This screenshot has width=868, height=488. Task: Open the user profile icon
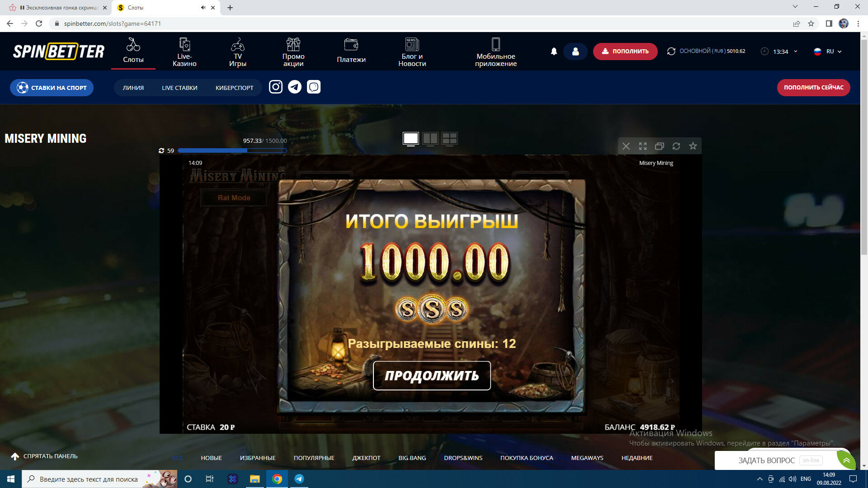[x=575, y=52]
